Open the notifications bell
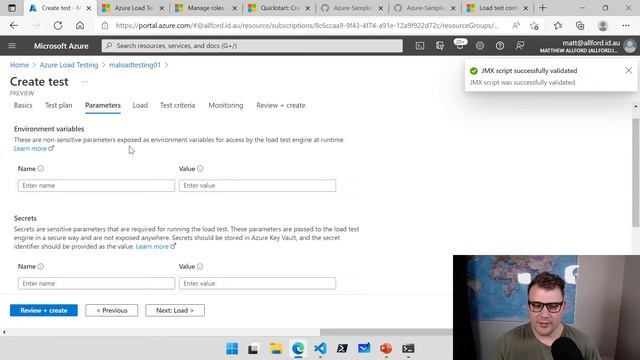This screenshot has height=360, width=640. (x=460, y=45)
